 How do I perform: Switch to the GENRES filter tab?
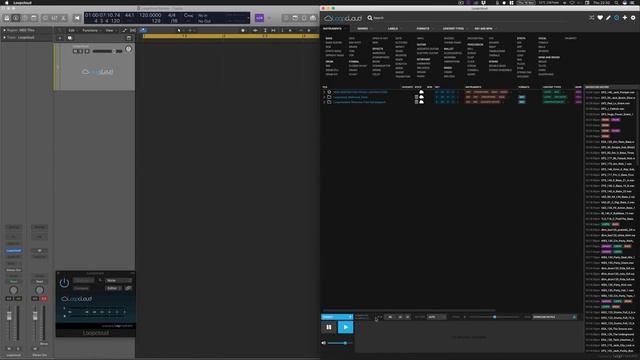point(362,29)
